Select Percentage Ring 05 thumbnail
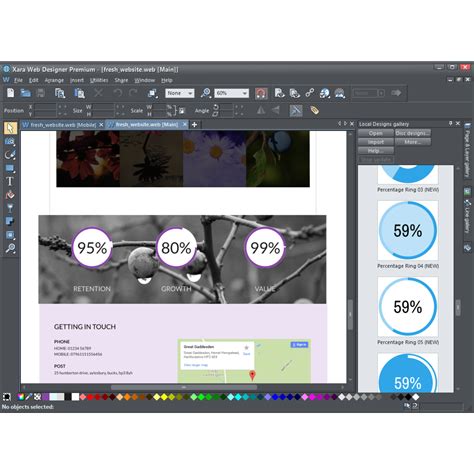The image size is (474, 474). coord(408,306)
